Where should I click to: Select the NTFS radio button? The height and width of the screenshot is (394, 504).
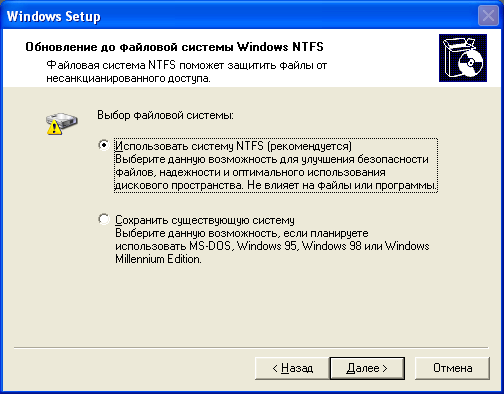point(104,145)
